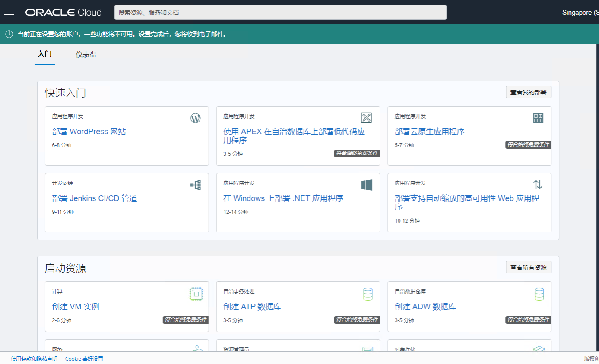The width and height of the screenshot is (599, 364).
Task: Click the ATP database cylinder icon
Action: tap(368, 294)
